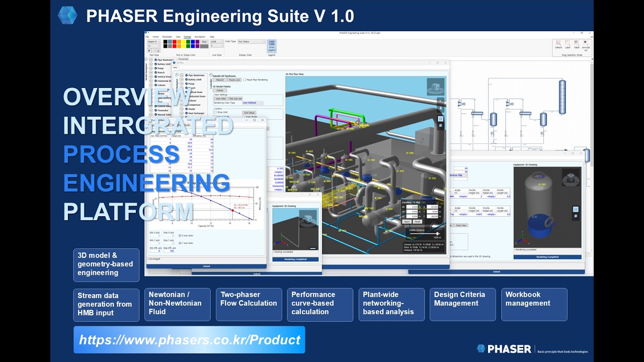The width and height of the screenshot is (644, 362).
Task: Select Annotation drag selection mode
Action: 586,45
